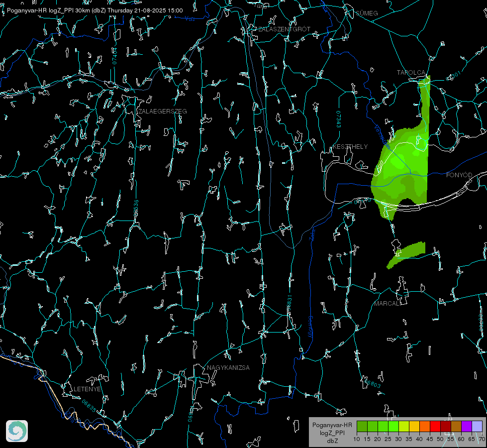Select the 45–50 dBZ red legend swatch

[435, 426]
